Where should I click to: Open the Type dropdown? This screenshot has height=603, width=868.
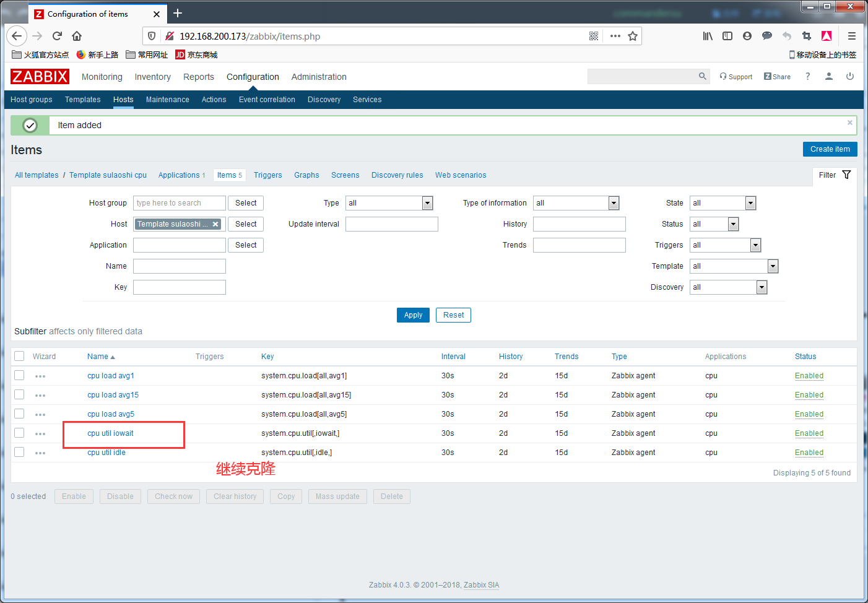pyautogui.click(x=389, y=203)
